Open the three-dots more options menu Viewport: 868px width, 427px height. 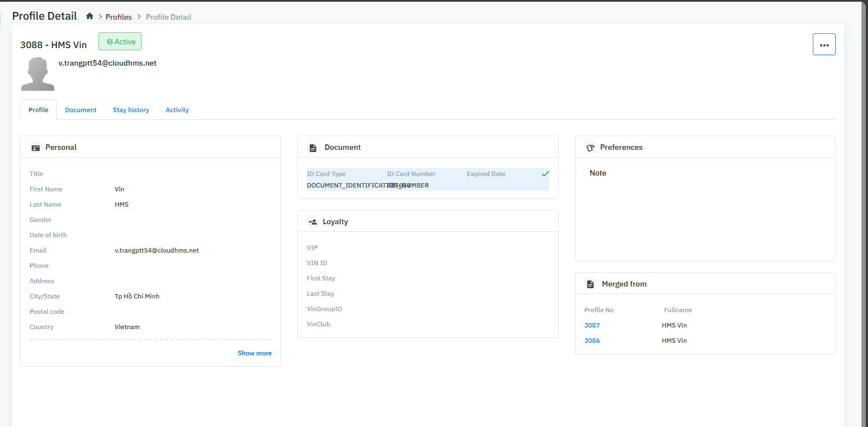click(824, 45)
